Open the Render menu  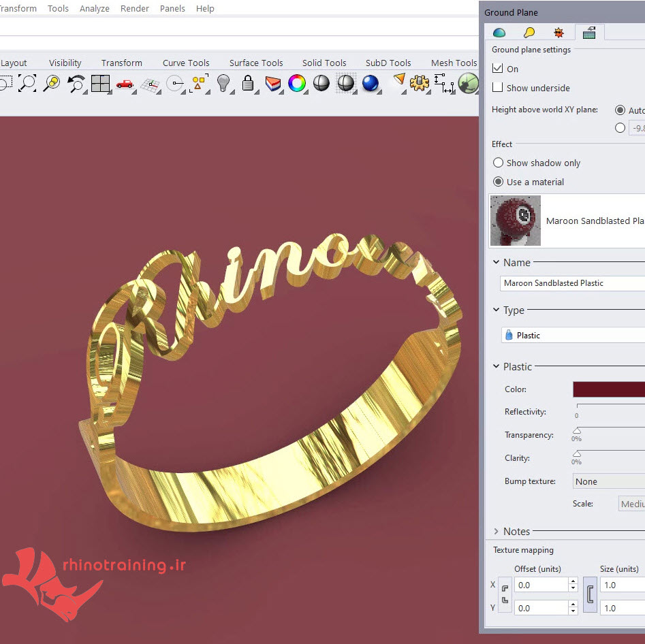[x=134, y=8]
